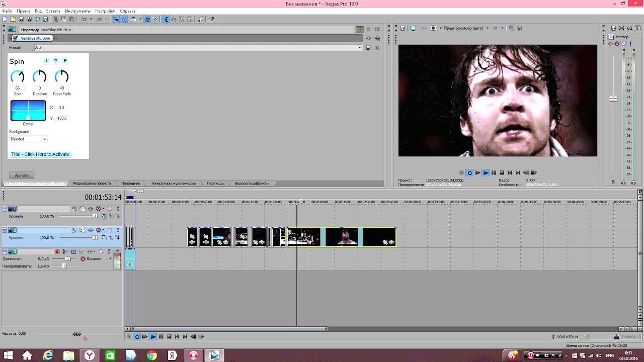Open the Файл menu

(7, 11)
